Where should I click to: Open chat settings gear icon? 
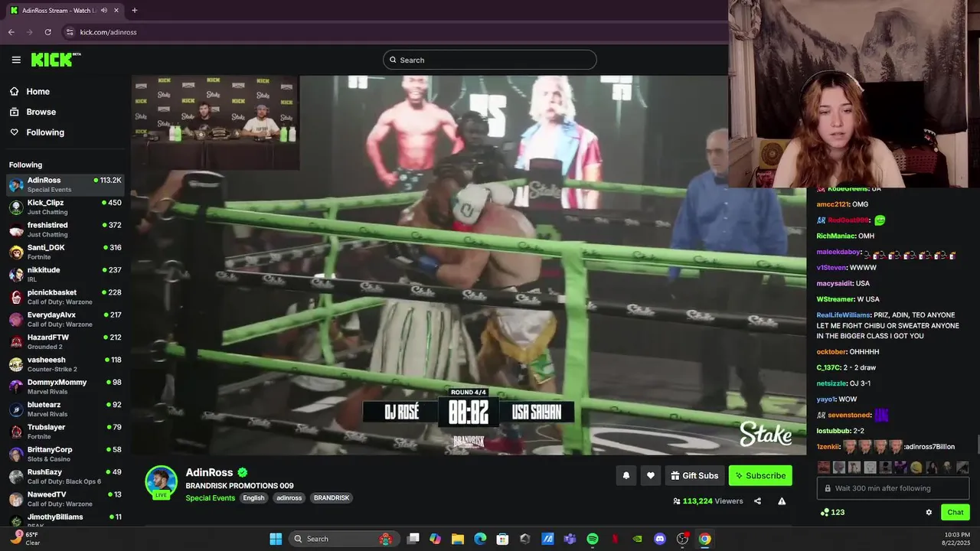(x=929, y=512)
